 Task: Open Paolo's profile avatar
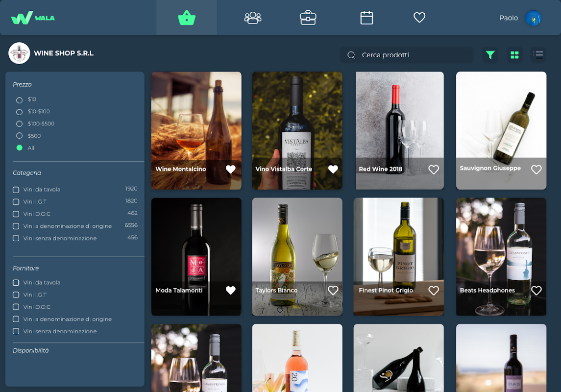[x=533, y=18]
